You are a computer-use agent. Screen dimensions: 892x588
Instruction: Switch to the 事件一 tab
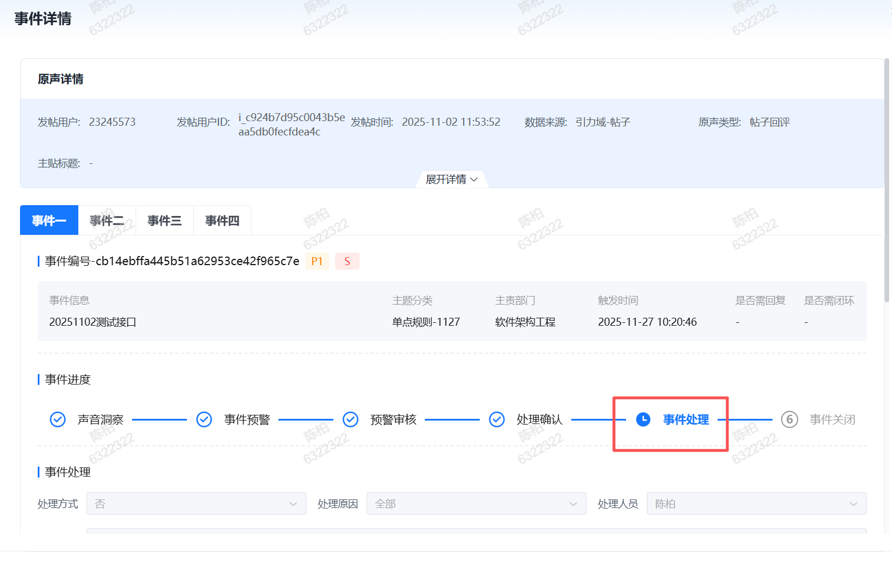coord(49,221)
